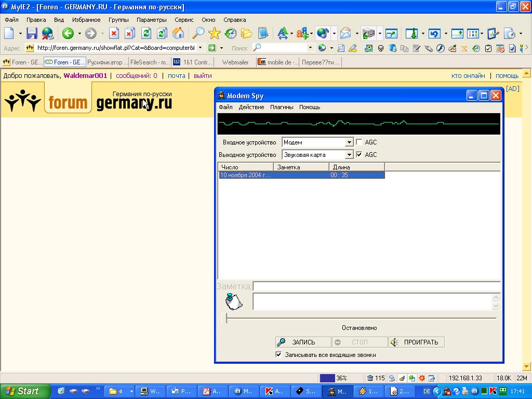Click the trash can icon in the status bar
This screenshot has height=399, width=532.
[370, 378]
